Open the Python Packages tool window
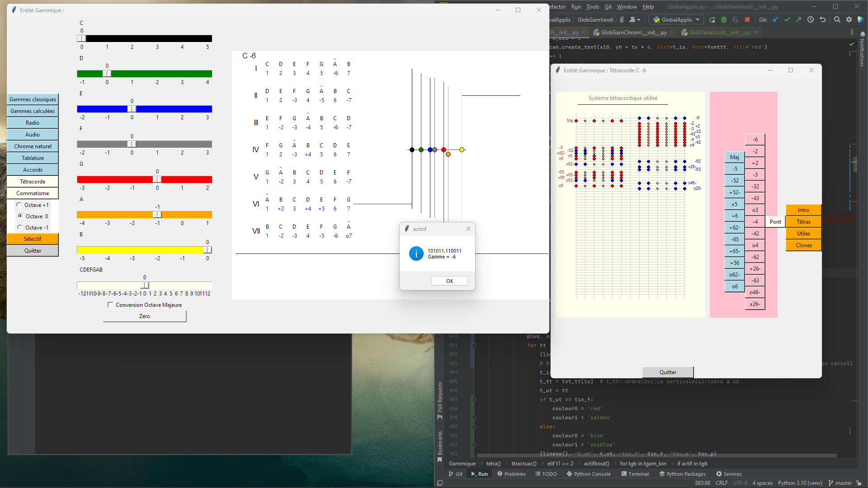The image size is (868, 488). point(682,474)
